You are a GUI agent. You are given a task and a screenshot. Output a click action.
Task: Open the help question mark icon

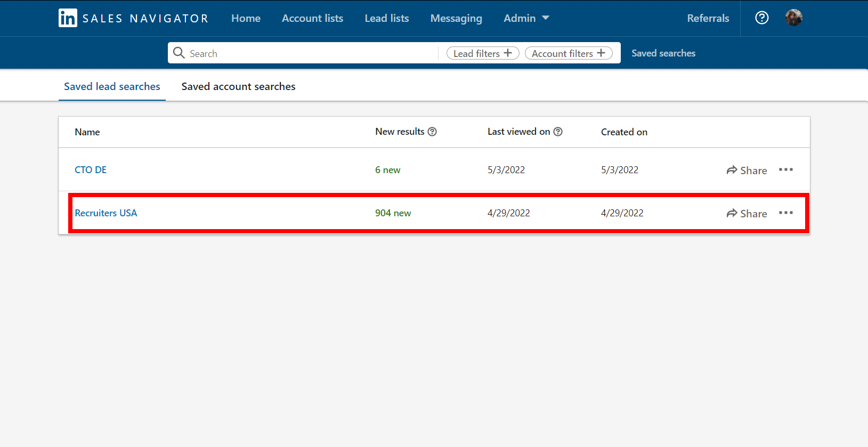pos(762,18)
